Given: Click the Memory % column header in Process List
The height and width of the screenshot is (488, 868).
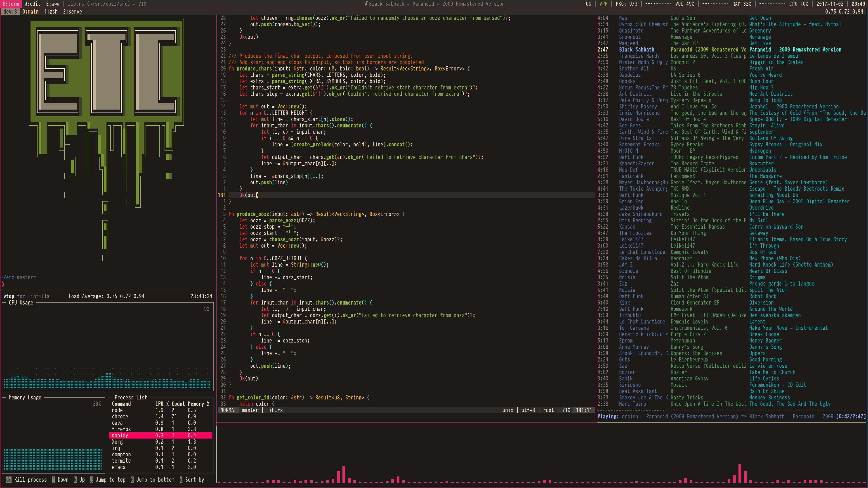Looking at the screenshot, I should 198,404.
